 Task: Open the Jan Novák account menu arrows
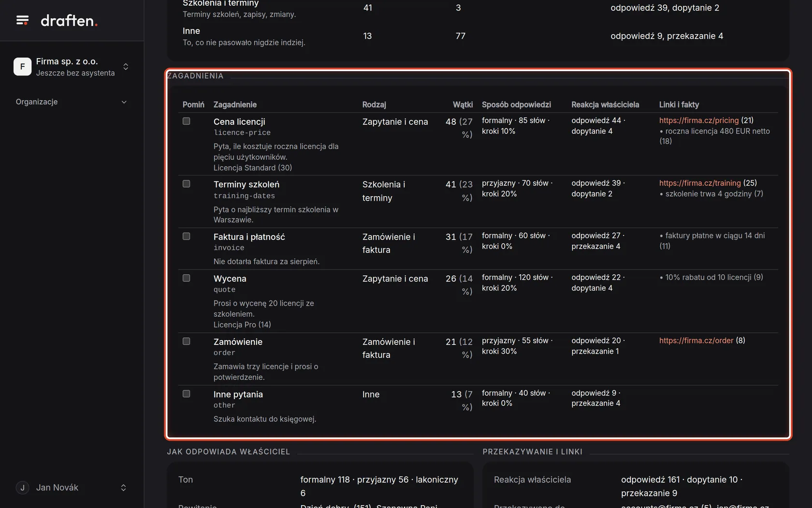[x=123, y=488]
